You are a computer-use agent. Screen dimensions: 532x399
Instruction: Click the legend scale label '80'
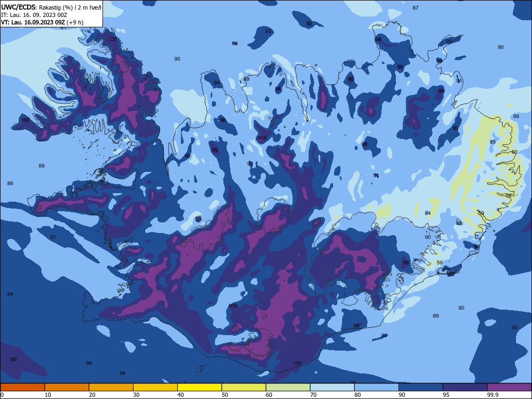[x=358, y=395]
